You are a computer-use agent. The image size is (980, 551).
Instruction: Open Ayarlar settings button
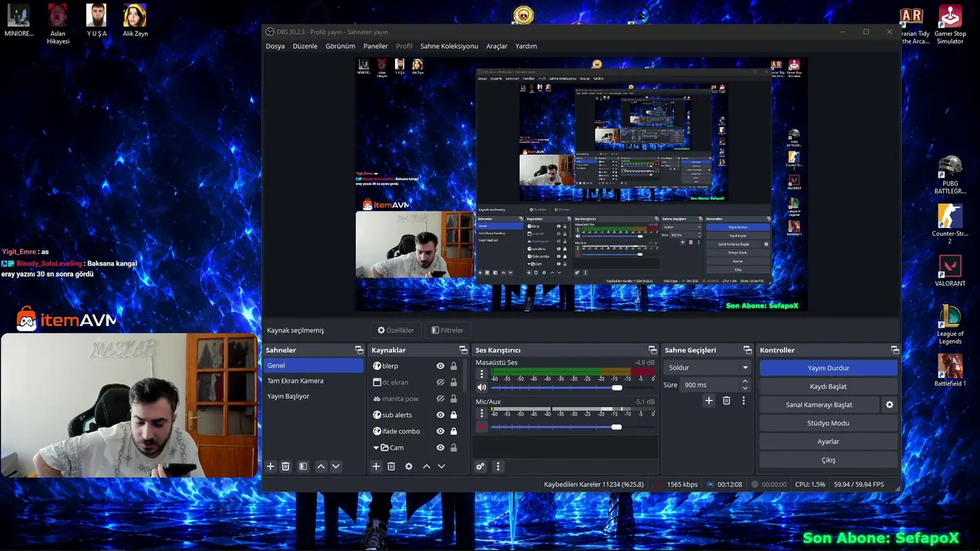(828, 442)
